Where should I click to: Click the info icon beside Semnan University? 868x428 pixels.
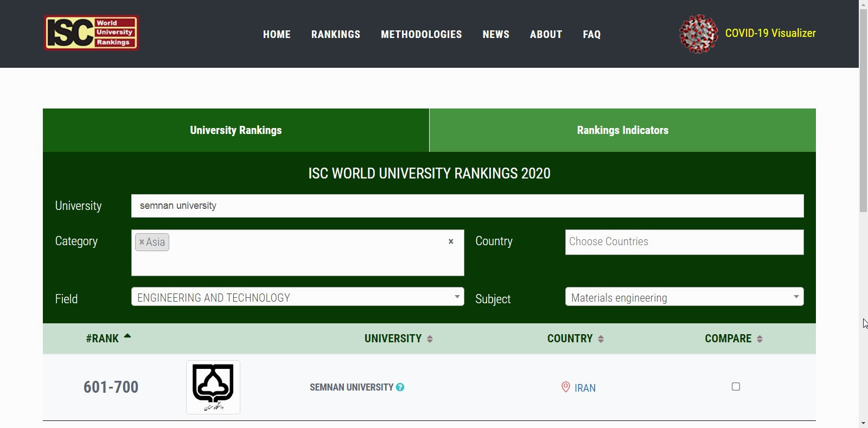(400, 387)
